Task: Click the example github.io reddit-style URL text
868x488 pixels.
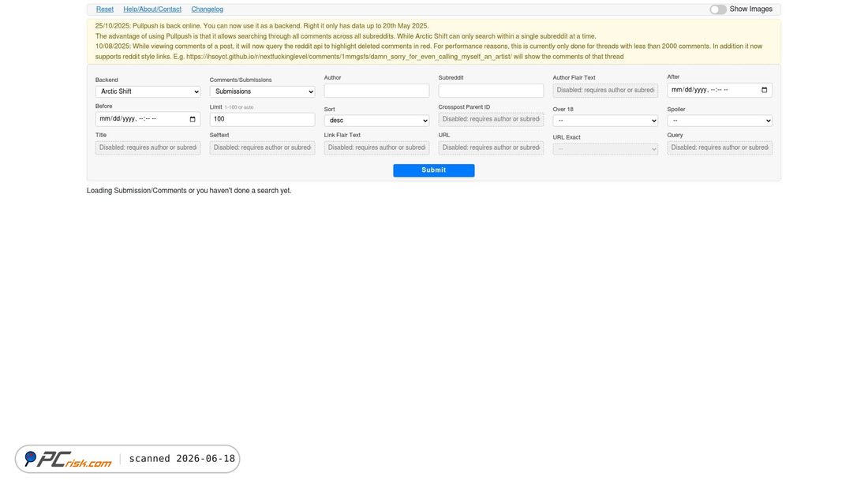Action: [349, 57]
